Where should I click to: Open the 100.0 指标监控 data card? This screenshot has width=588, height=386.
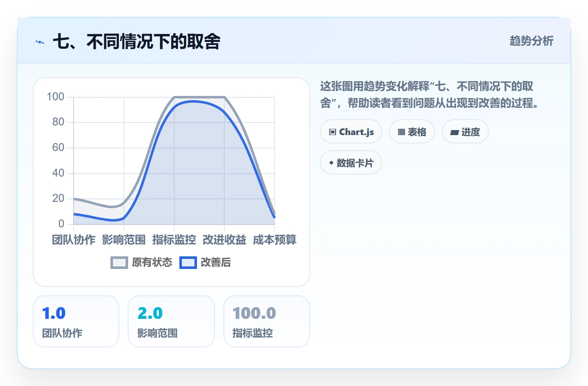(267, 321)
